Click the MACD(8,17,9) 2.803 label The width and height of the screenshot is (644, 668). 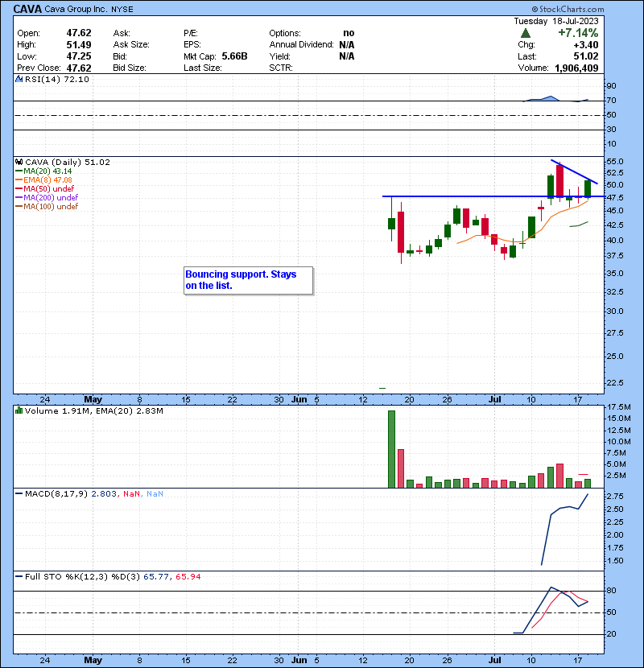pos(70,494)
